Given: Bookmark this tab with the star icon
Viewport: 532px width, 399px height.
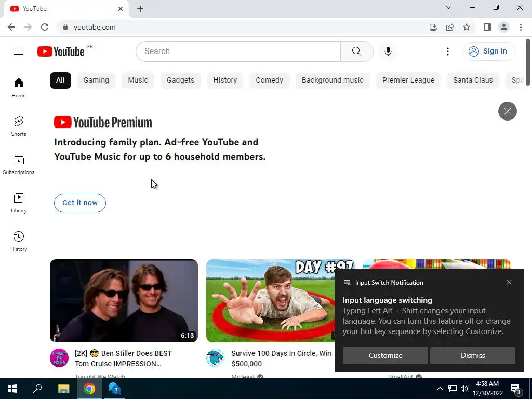Looking at the screenshot, I should click(x=467, y=27).
